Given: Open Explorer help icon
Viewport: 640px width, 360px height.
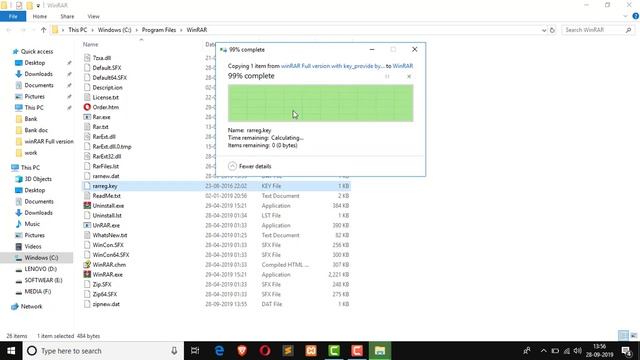Looking at the screenshot, I should (636, 16).
